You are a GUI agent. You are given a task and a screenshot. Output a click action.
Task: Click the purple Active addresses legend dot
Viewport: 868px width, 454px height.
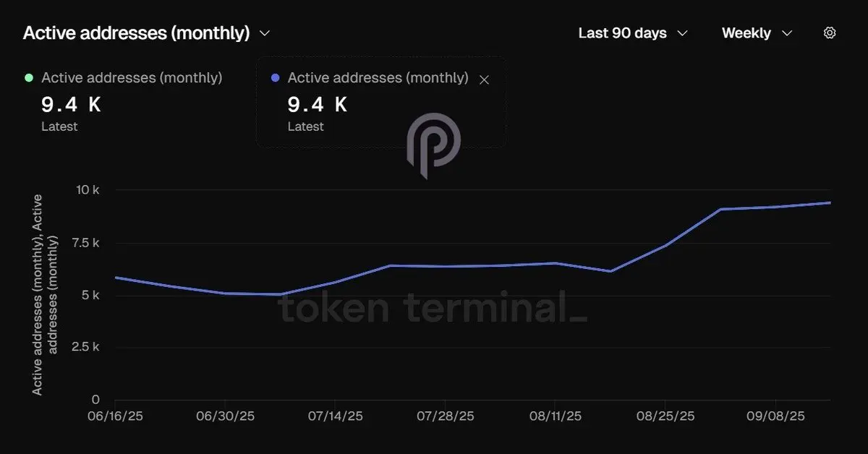tap(275, 77)
